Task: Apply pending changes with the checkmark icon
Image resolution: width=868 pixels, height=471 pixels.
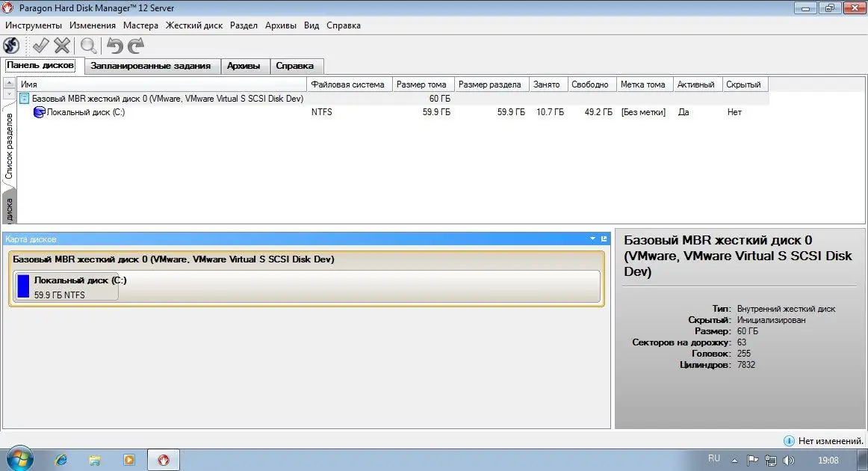Action: [x=40, y=46]
